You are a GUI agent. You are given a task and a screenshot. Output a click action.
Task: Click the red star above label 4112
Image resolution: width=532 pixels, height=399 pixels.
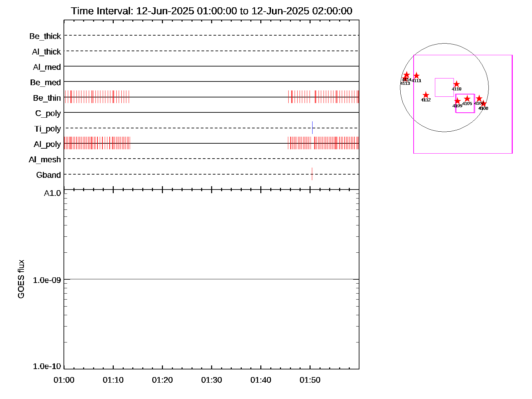click(426, 95)
